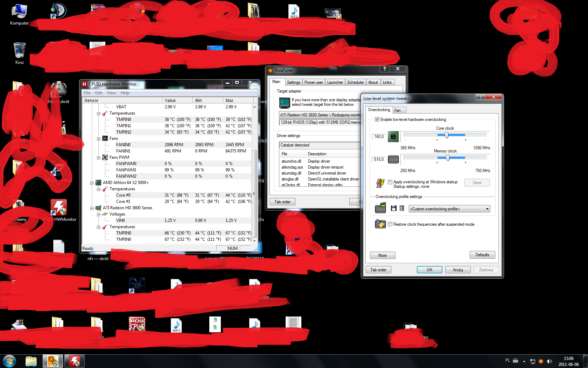588x368 pixels.
Task: Switch to the Launcher tab
Action: [335, 82]
